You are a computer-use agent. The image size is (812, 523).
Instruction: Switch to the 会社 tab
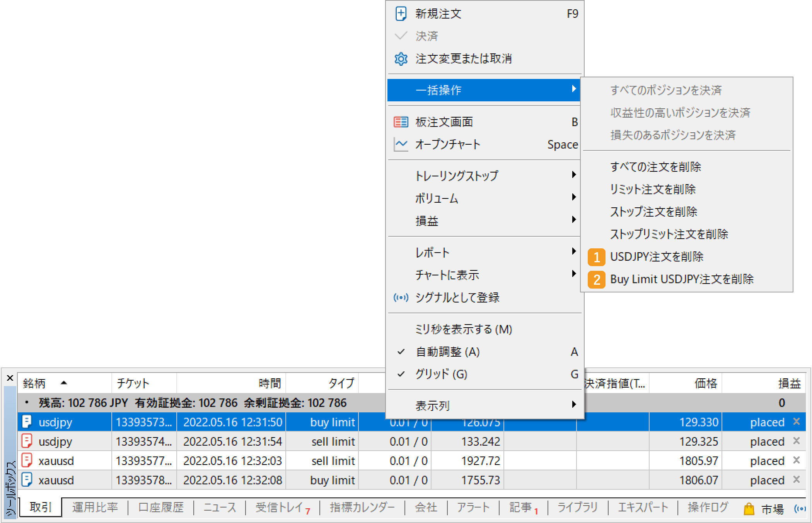click(x=426, y=507)
